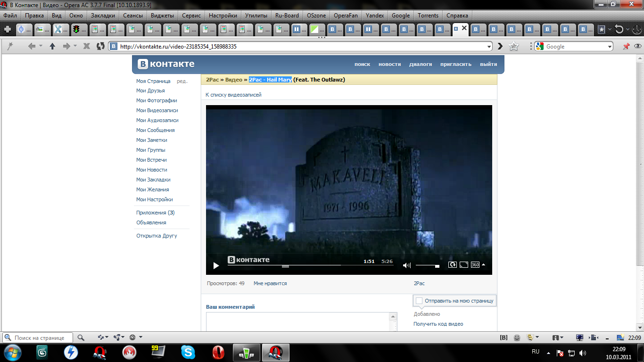Open 'Мои Сообщения' in the sidebar

tap(156, 130)
